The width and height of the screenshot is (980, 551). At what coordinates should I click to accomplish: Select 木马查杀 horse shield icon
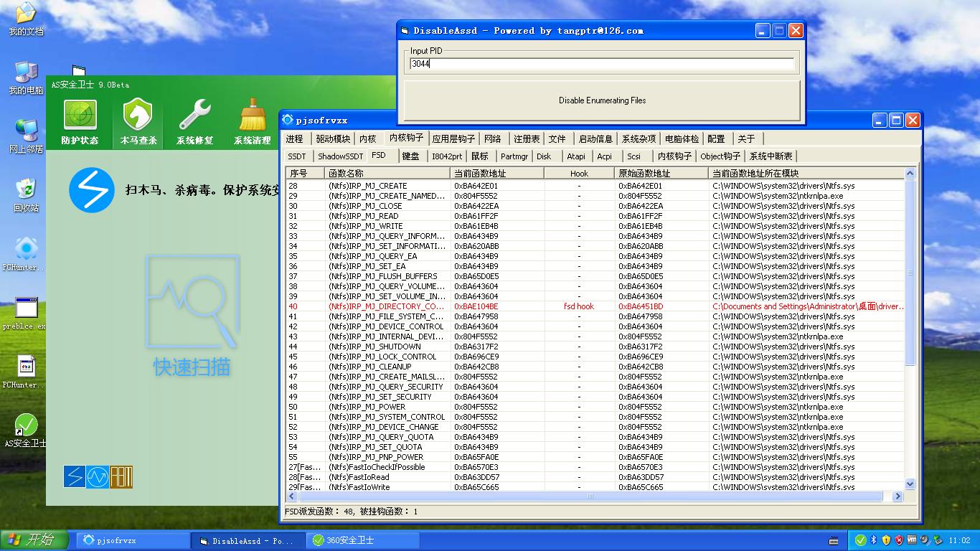(x=138, y=122)
